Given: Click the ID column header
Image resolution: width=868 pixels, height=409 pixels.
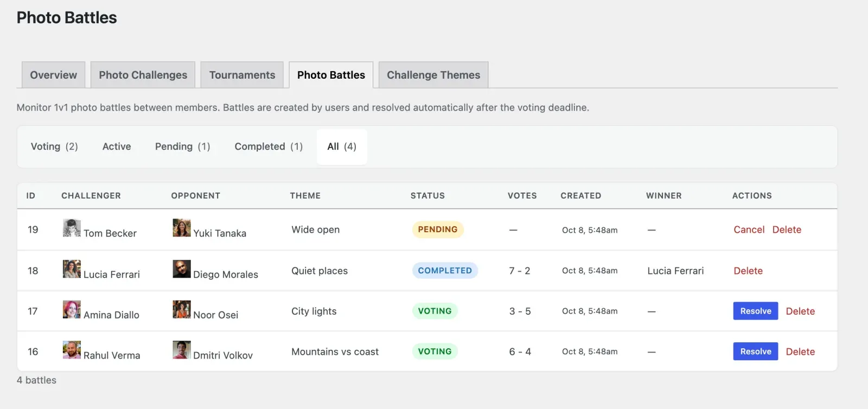Looking at the screenshot, I should pos(31,196).
